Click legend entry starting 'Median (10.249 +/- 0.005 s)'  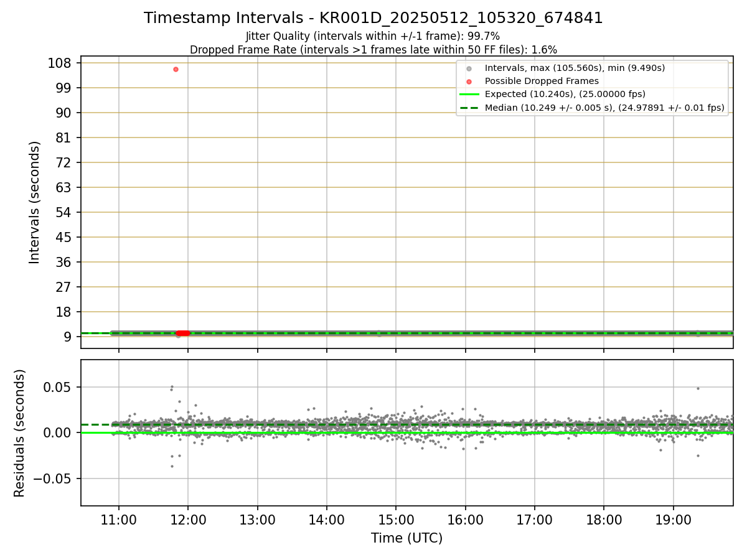tap(604, 108)
